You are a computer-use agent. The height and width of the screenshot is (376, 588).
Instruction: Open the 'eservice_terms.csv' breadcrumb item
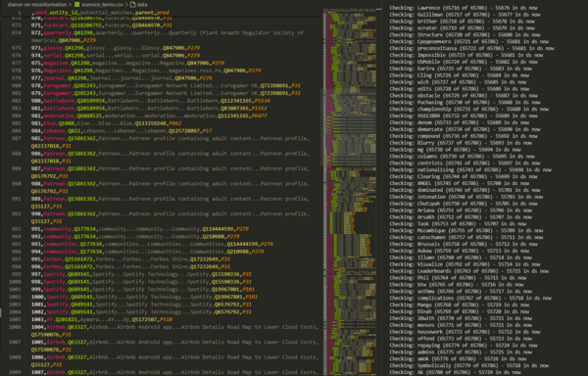click(102, 5)
